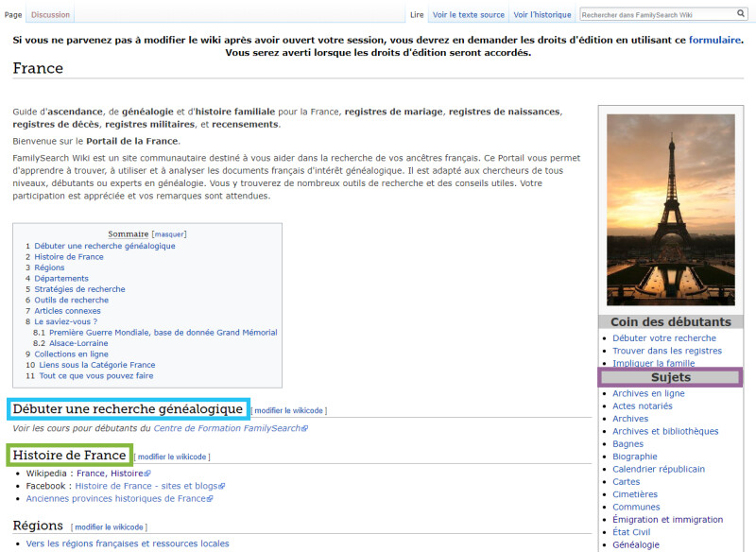Open the État Civil subject link

[631, 532]
